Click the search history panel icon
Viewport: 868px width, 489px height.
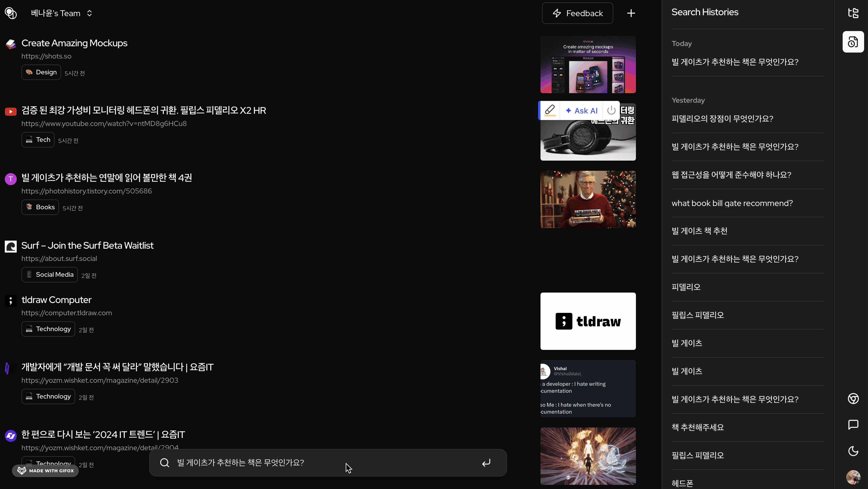coord(853,42)
